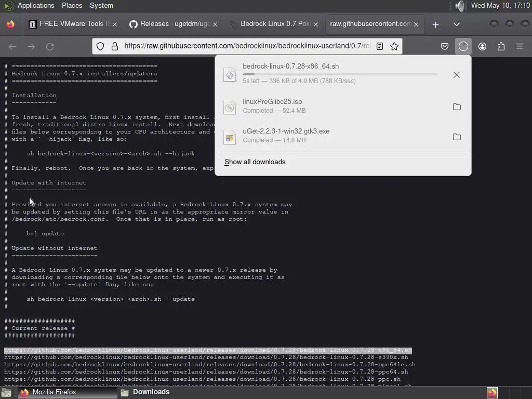Switch to Mozilla Firefox taskbar window
This screenshot has height=399, width=532.
click(x=68, y=392)
